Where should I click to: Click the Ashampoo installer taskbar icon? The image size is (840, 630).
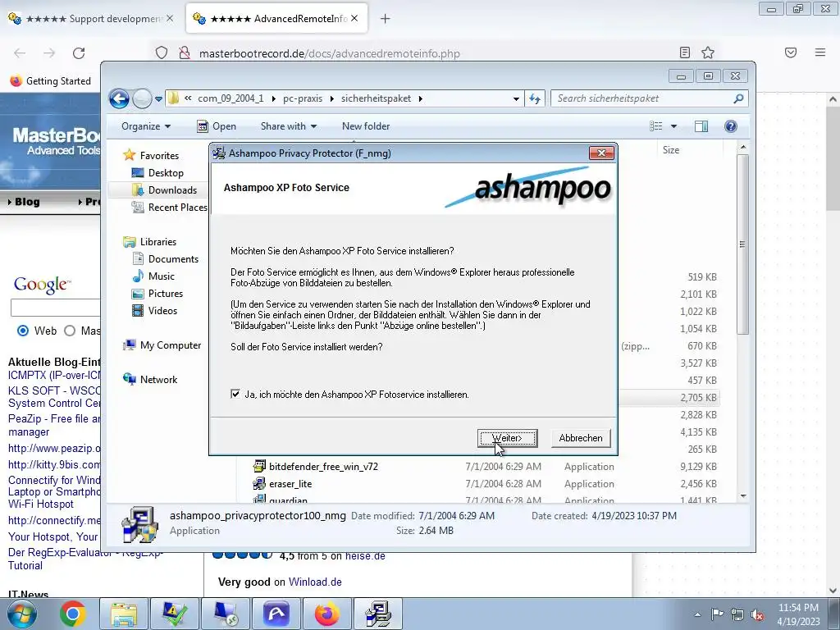377,614
